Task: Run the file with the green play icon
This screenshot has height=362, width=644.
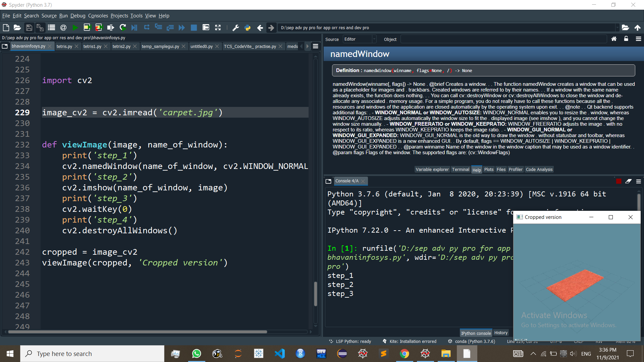Action: (75, 27)
